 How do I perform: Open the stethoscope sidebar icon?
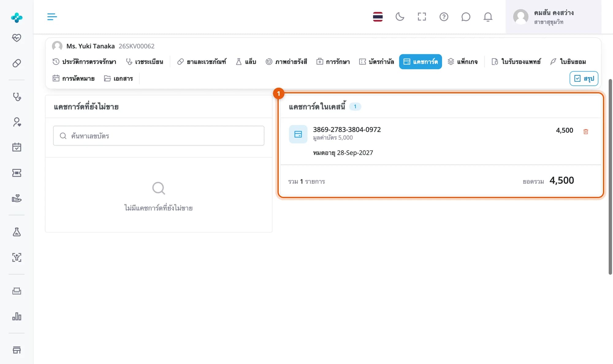[17, 97]
